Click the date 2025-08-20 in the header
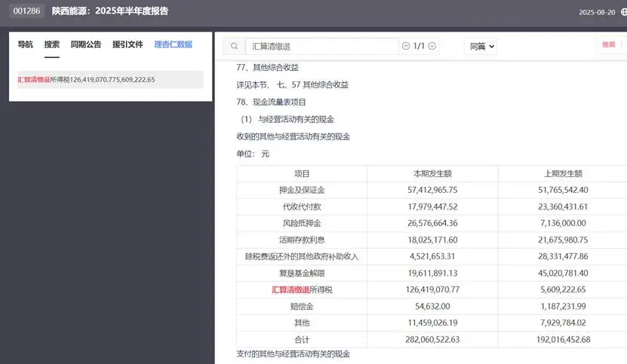 [597, 12]
